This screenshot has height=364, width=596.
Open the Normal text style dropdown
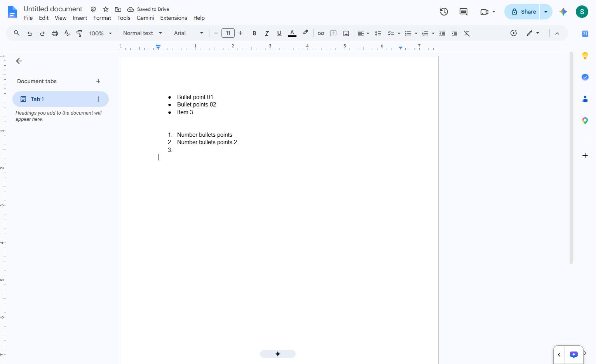point(143,33)
